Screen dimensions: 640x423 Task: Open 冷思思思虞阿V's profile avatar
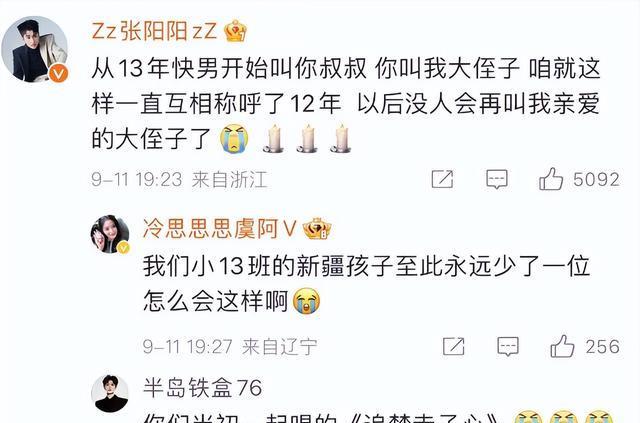click(x=110, y=234)
